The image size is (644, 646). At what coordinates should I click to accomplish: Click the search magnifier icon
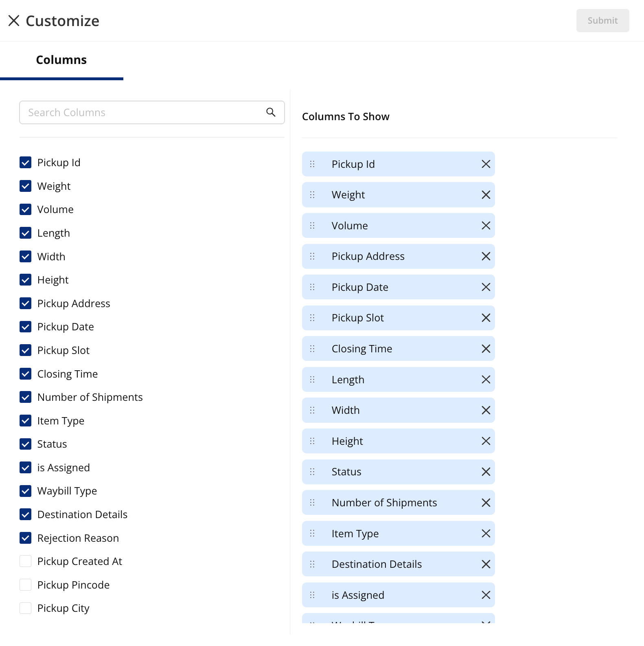(x=271, y=112)
